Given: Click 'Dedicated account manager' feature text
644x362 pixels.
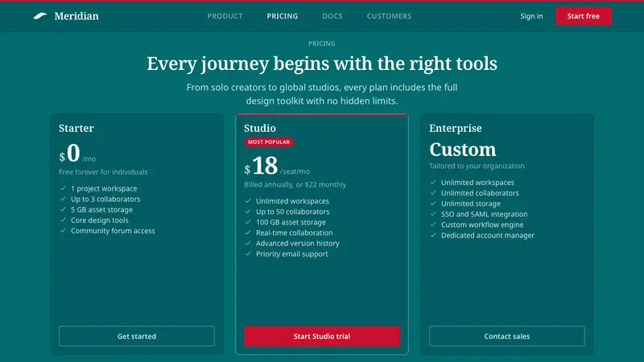Looking at the screenshot, I should (x=488, y=235).
